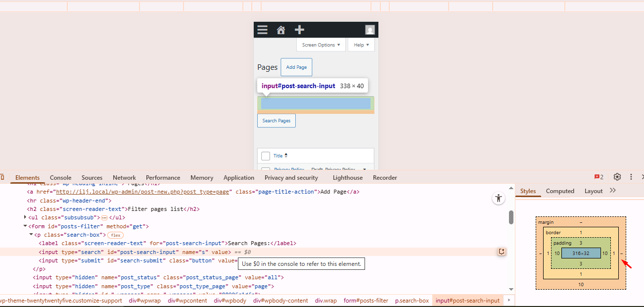Open DevTools settings gear
The width and height of the screenshot is (644, 307).
pyautogui.click(x=617, y=177)
